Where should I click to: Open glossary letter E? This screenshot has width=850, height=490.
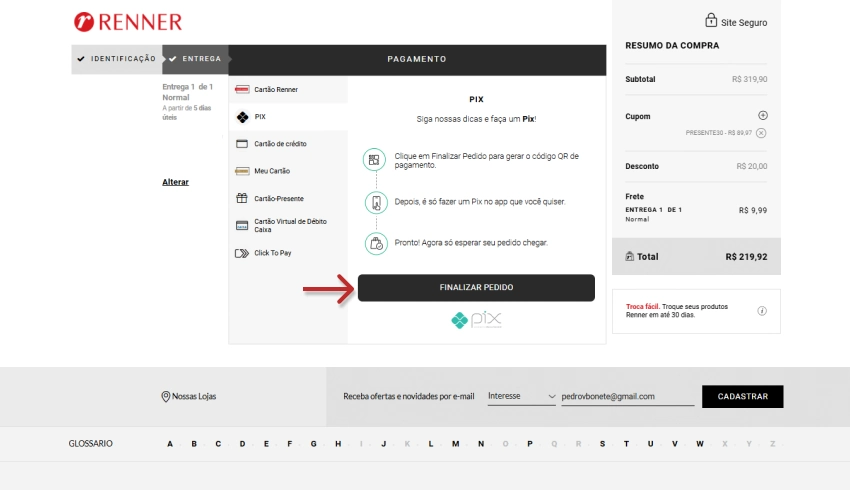(x=266, y=444)
